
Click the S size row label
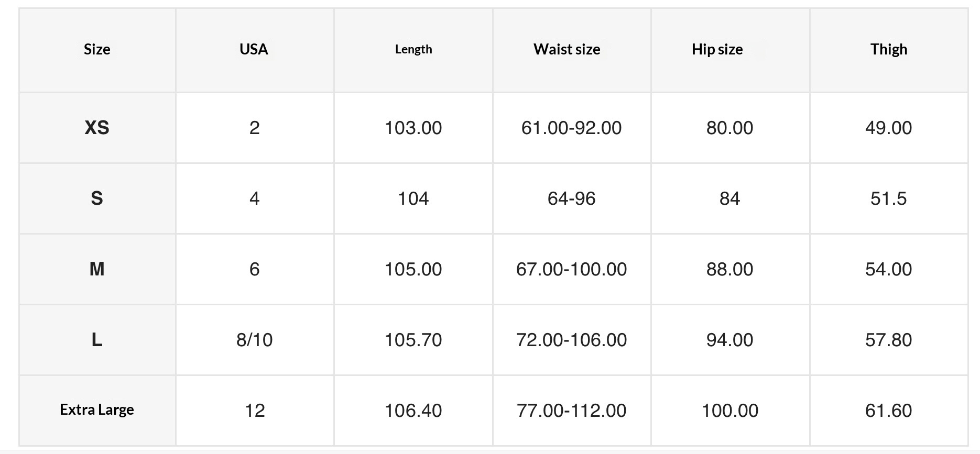(x=97, y=198)
